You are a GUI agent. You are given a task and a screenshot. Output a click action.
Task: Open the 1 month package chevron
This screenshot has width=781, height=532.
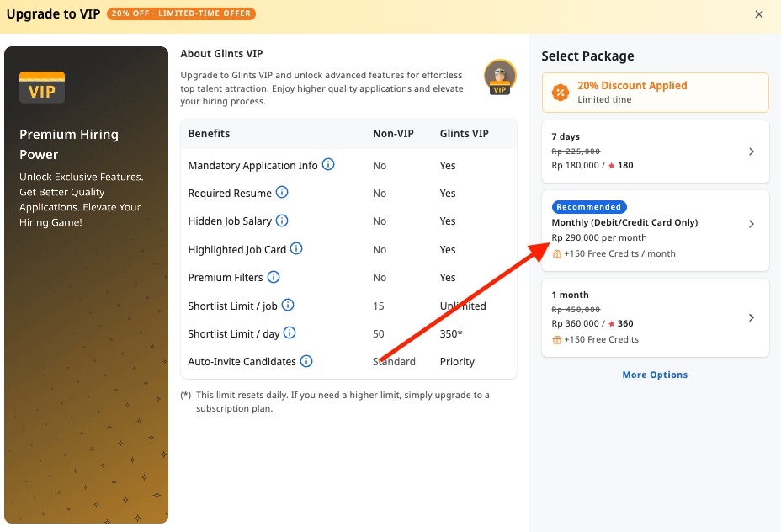coord(752,318)
